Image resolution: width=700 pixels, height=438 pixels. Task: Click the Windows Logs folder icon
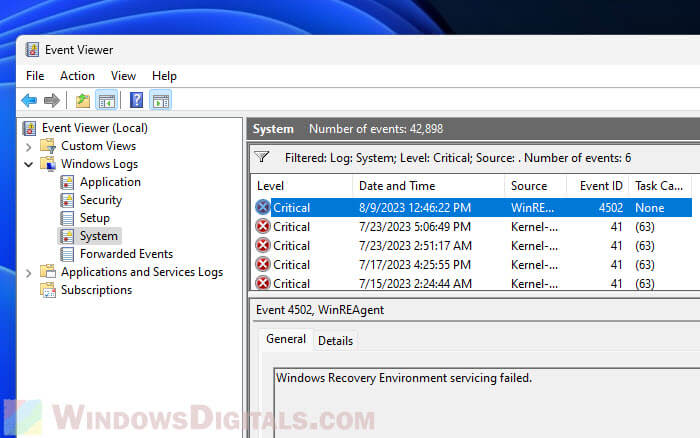tap(48, 164)
